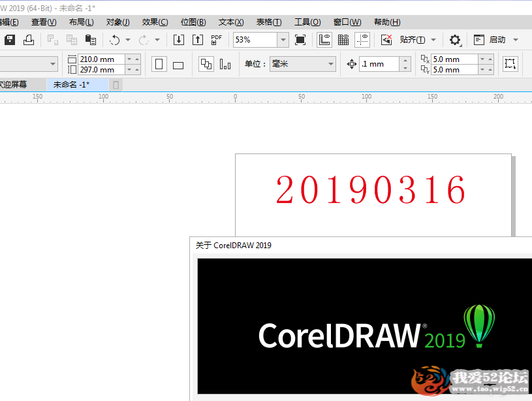Open the 位图(B) menu
This screenshot has width=532, height=401.
193,22
